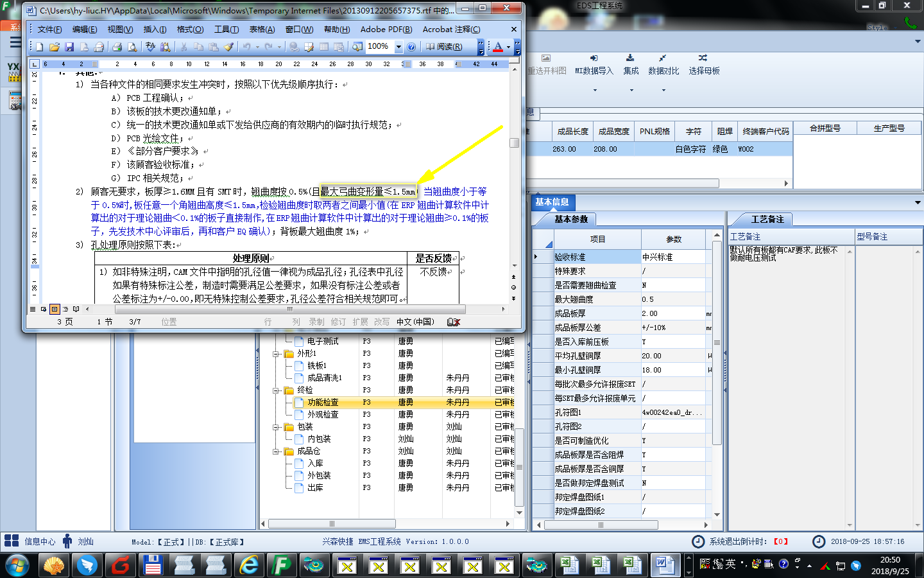Toggle the 扩展 selection indicator
Viewport: 924px width, 578px height.
360,322
